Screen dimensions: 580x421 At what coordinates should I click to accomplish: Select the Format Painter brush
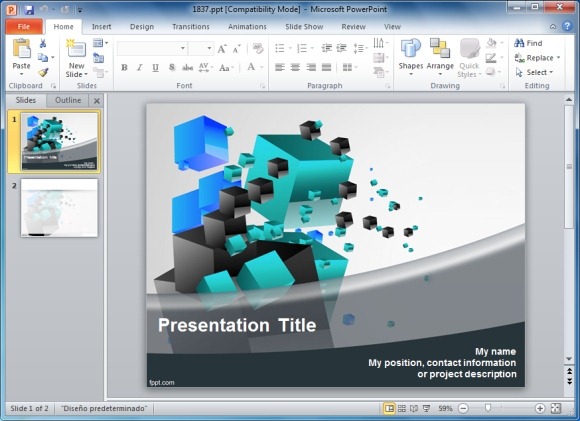point(43,72)
